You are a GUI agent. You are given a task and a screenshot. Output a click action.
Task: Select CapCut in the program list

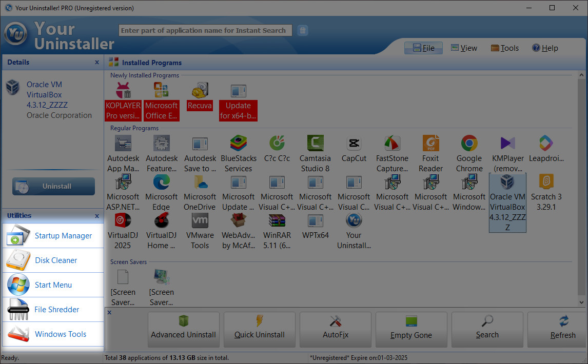click(354, 149)
